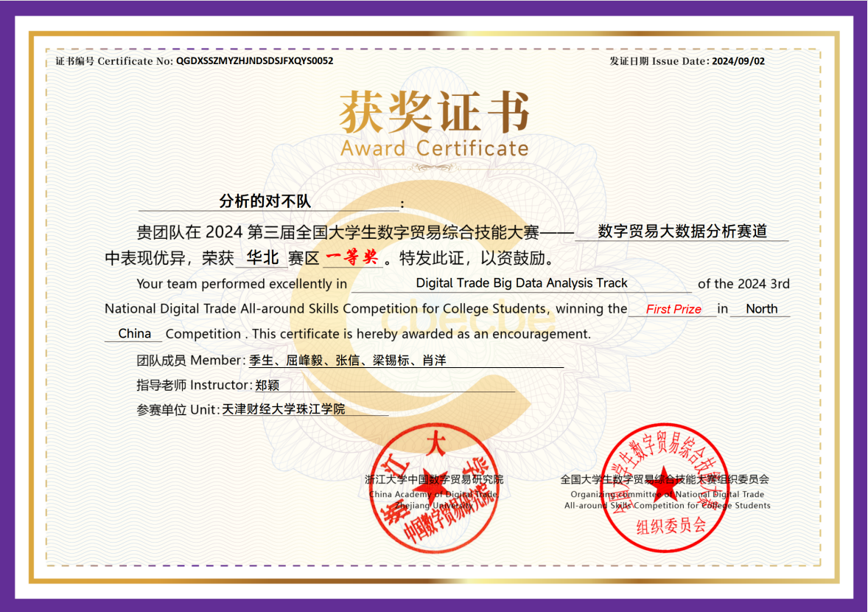Click 全国大学生数字贸易综合技能大赛组织委员会 issuer text
Screen dimensions: 868x612
click(665, 479)
